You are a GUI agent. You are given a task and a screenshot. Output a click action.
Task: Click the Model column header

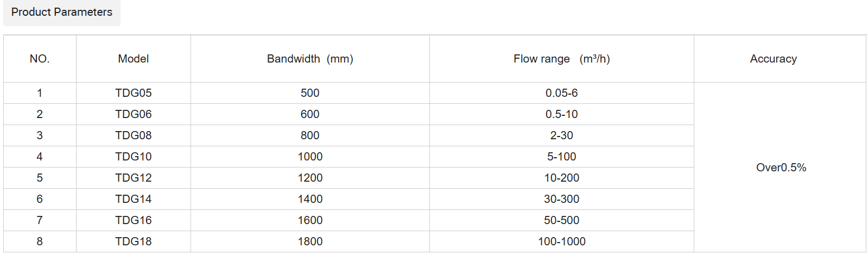point(134,59)
